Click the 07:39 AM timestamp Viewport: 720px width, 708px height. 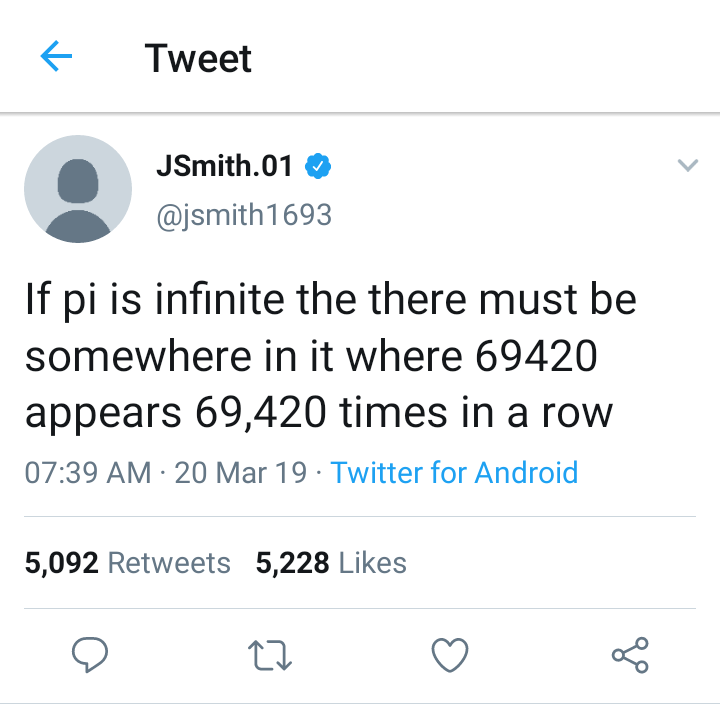click(88, 472)
